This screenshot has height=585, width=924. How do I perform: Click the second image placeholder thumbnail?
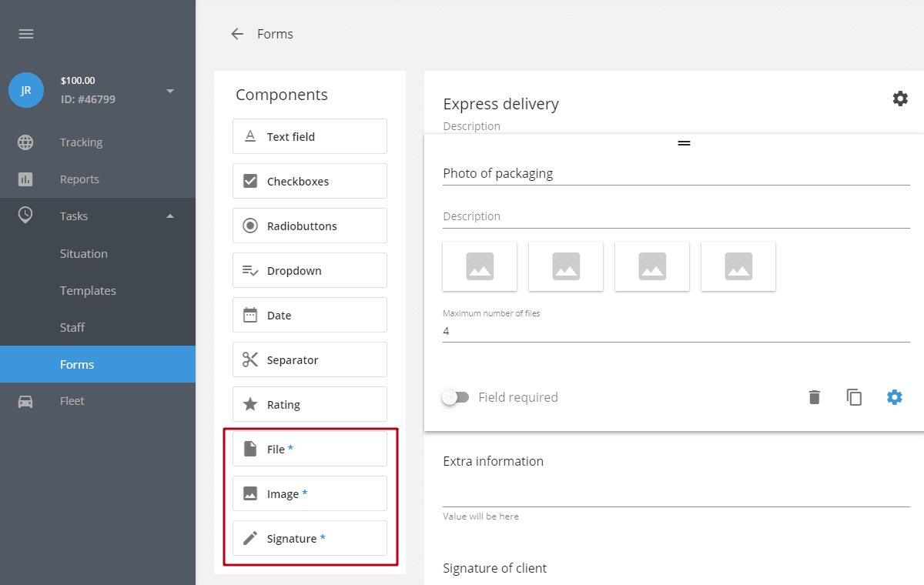point(566,266)
